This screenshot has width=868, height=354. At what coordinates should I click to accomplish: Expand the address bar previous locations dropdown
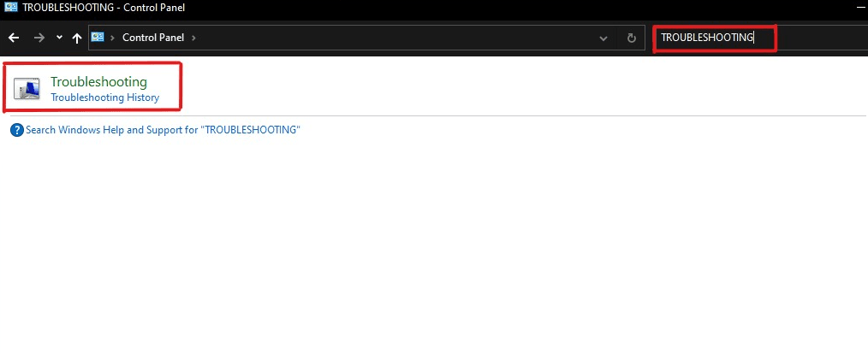pos(603,38)
